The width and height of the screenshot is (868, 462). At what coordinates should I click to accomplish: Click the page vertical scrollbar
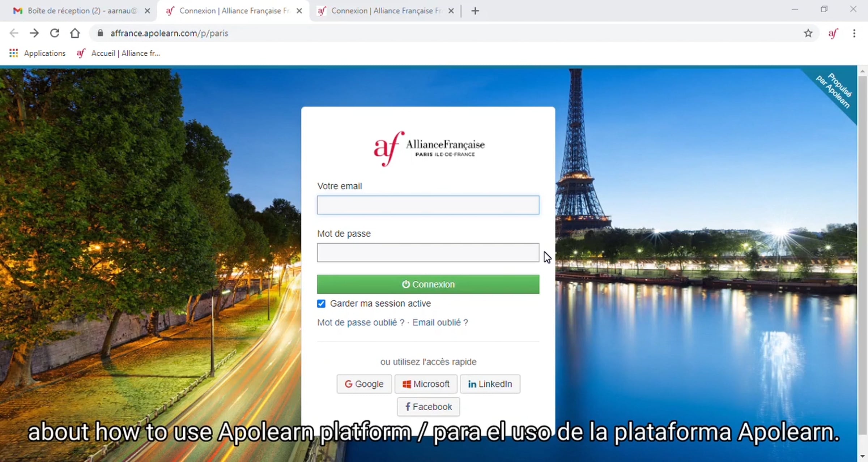coord(863,255)
